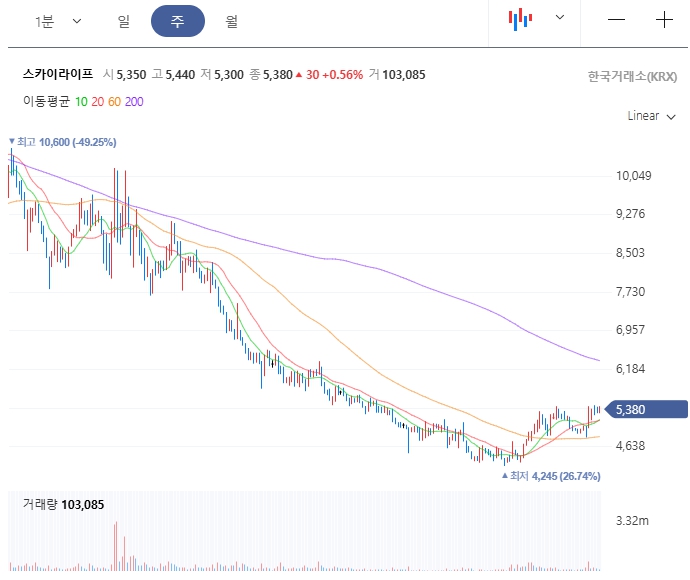Image resolution: width=690 pixels, height=580 pixels.
Task: Click the 4,638 price axis label
Action: (631, 446)
